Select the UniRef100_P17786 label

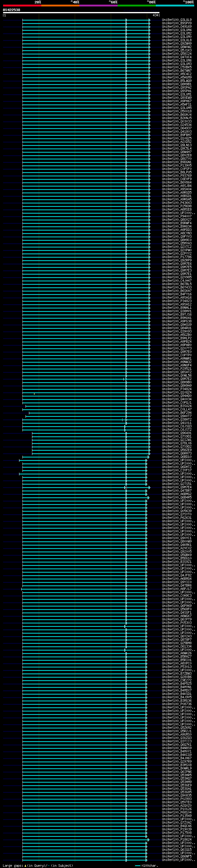(177, 257)
